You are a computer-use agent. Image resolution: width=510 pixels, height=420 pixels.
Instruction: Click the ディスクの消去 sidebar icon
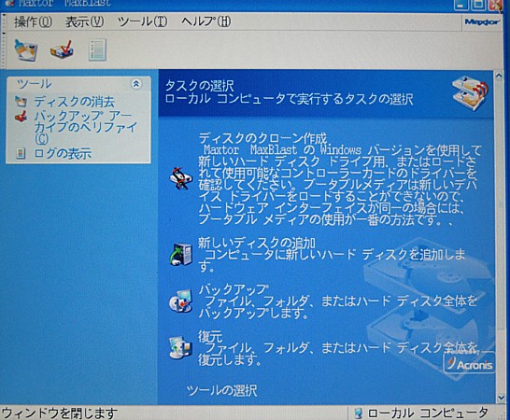(x=21, y=102)
